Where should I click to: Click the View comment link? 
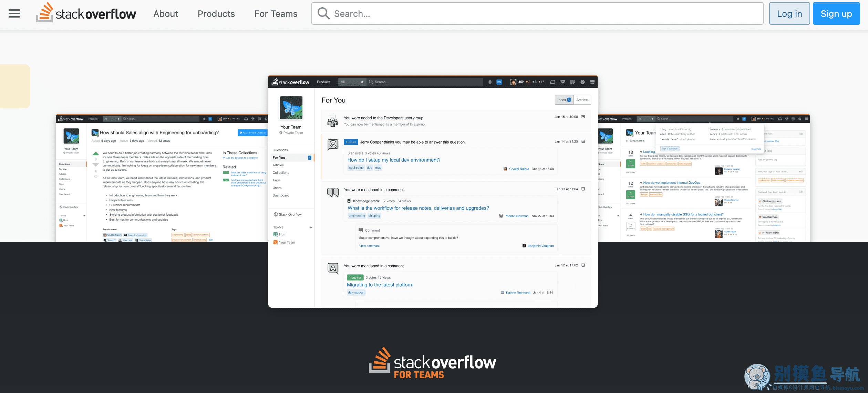(369, 246)
